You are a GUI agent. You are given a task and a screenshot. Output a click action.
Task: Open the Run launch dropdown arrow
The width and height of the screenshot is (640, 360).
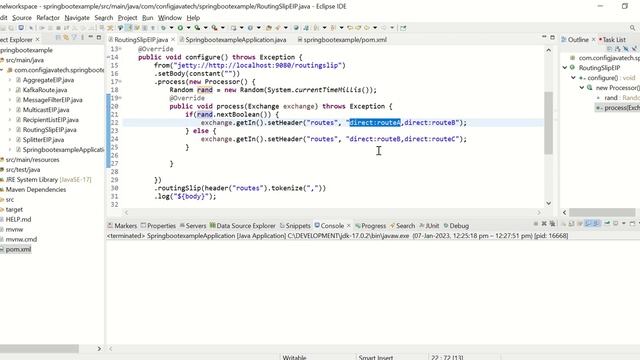click(189, 28)
